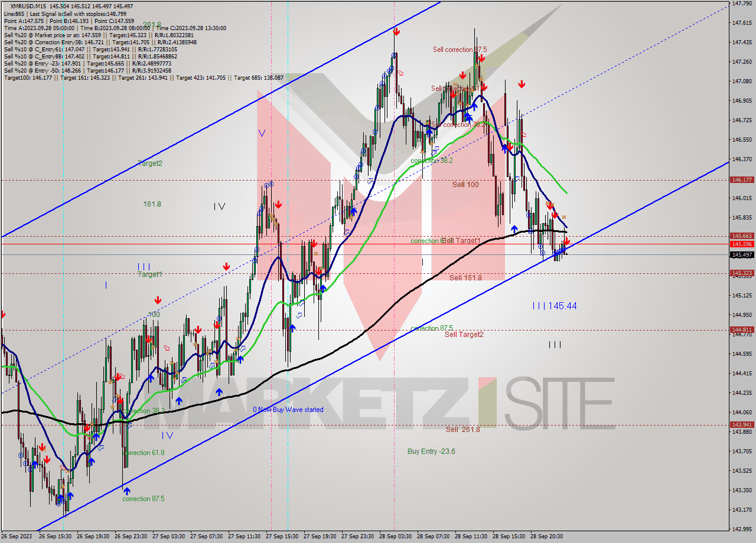Click the 'Sell 261.8' label

[x=462, y=430]
